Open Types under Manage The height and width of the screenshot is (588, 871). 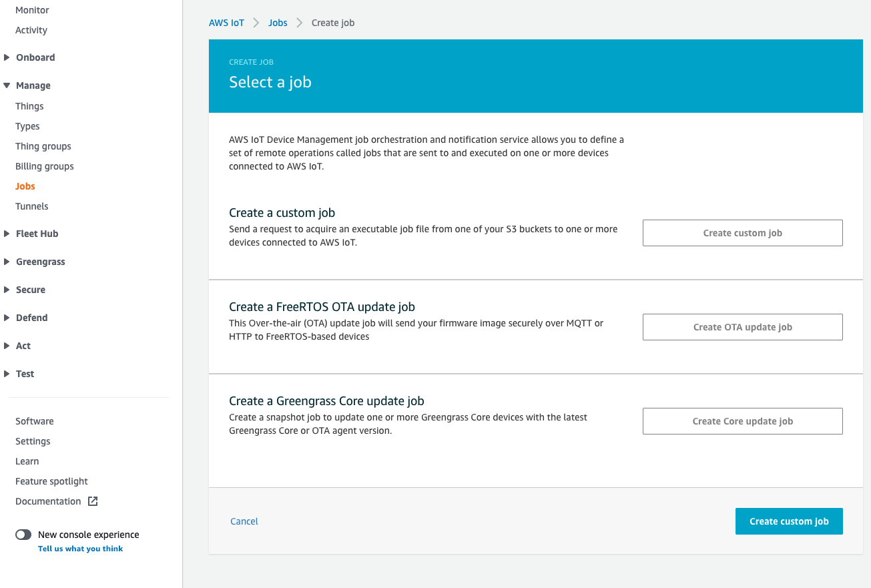click(27, 126)
